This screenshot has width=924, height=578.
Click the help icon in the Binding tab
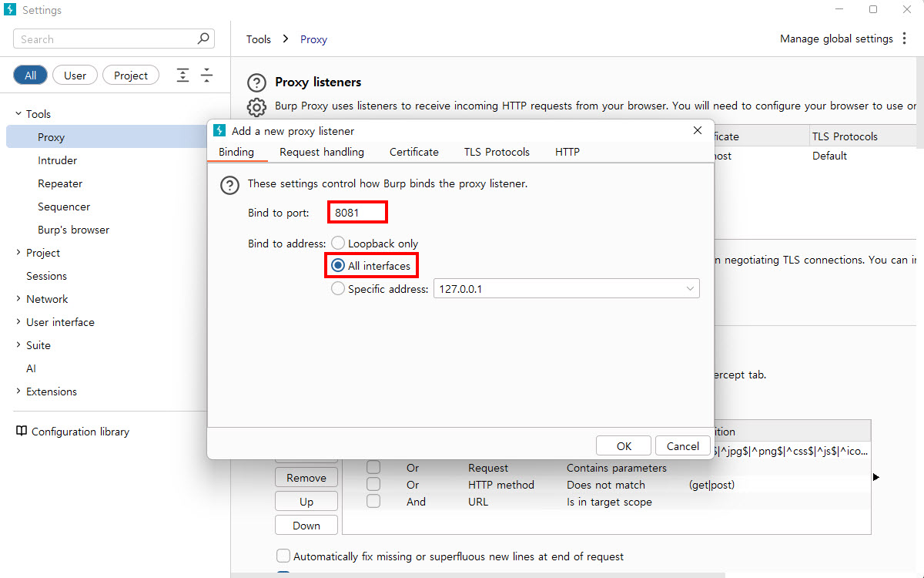229,185
